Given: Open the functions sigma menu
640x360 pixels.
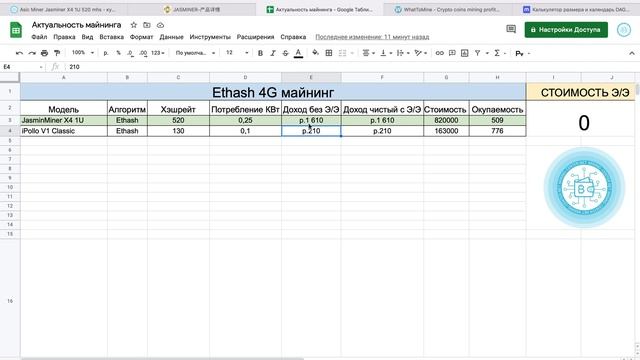Looking at the screenshot, I should point(497,53).
